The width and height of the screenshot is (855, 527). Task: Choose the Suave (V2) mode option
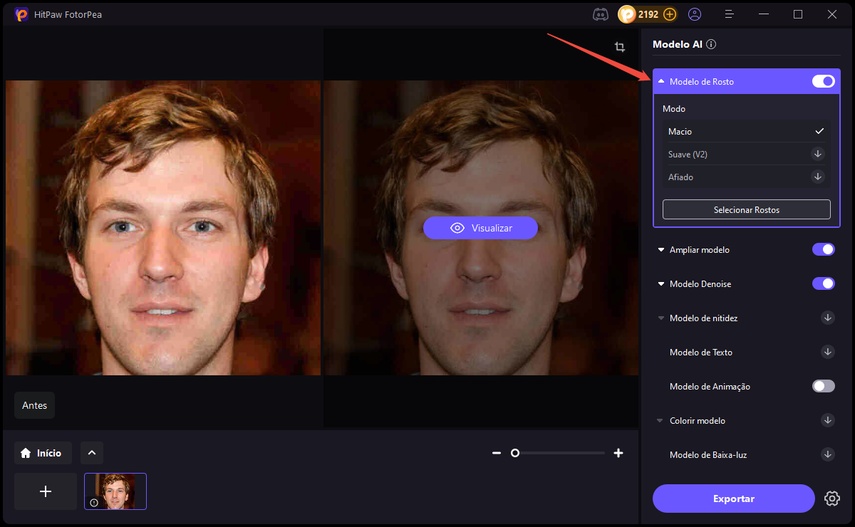(746, 154)
